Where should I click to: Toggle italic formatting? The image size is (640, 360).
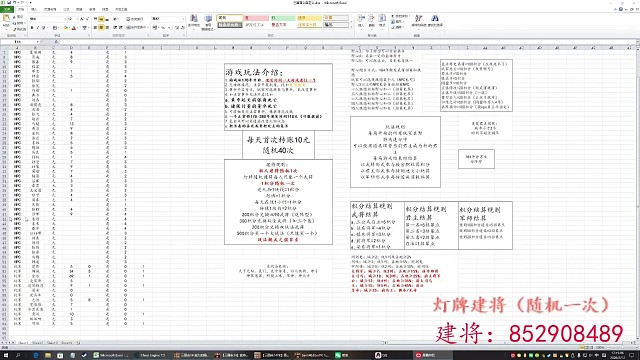(38, 28)
